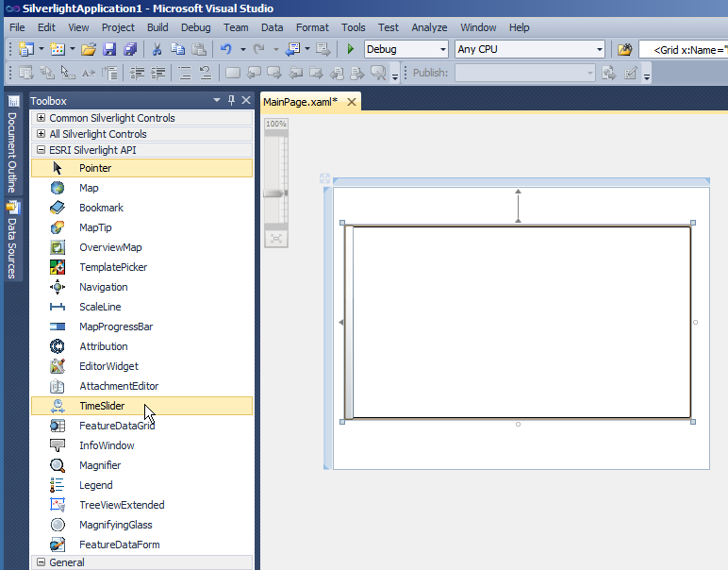Open the Debug configuration dropdown

point(443,49)
